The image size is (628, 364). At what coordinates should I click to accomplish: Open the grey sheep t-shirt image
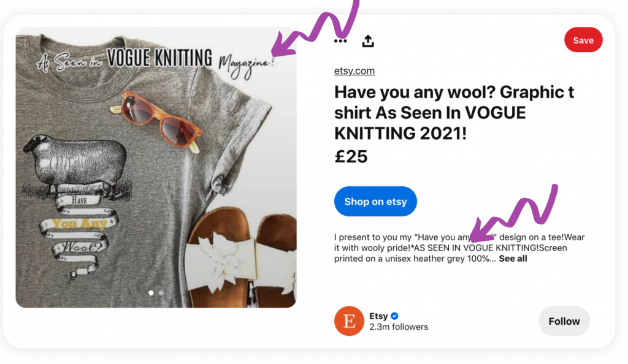tap(156, 168)
